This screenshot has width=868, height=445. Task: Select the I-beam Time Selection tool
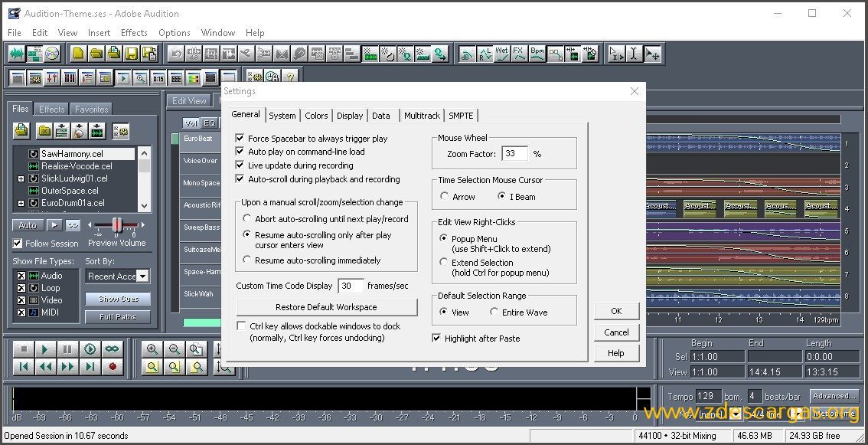[634, 54]
